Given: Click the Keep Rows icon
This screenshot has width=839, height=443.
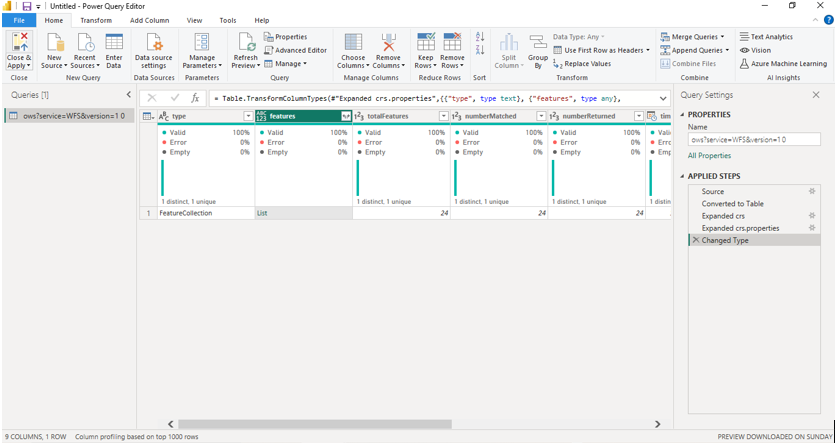Looking at the screenshot, I should [x=426, y=42].
